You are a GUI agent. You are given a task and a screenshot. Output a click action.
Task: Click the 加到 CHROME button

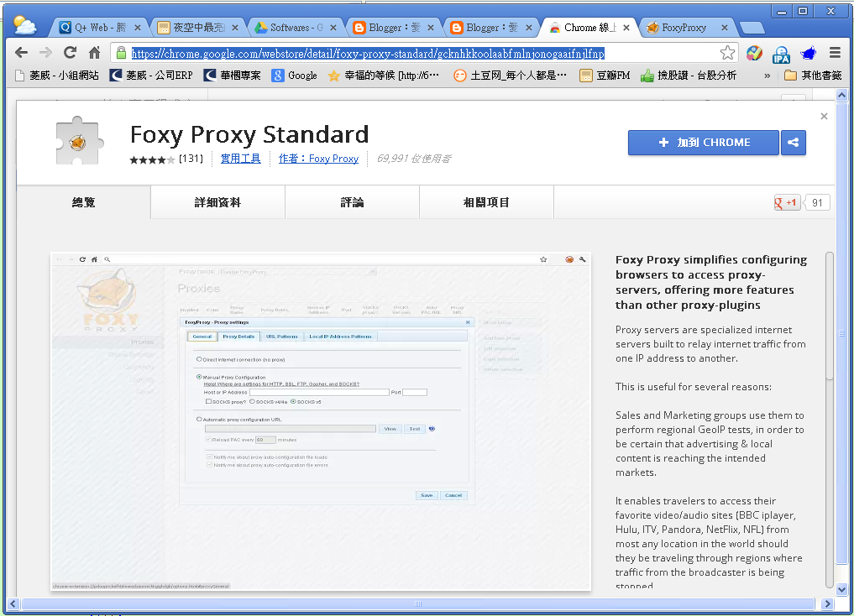(704, 143)
